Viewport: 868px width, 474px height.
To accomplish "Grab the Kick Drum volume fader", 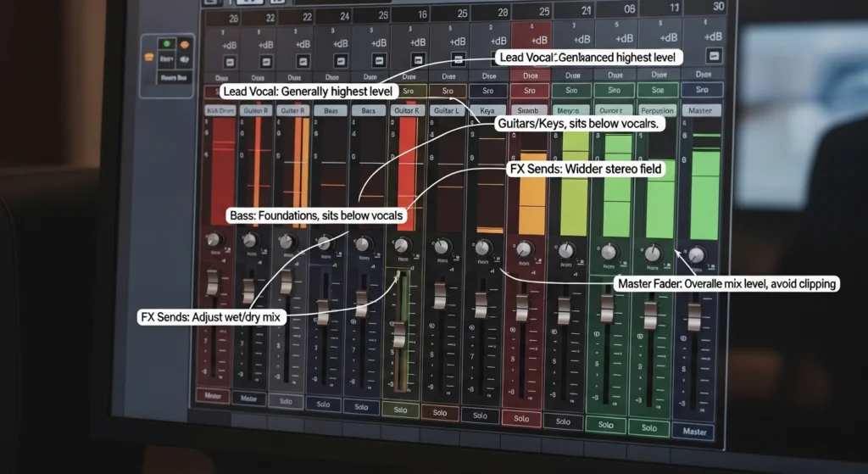I will point(213,282).
